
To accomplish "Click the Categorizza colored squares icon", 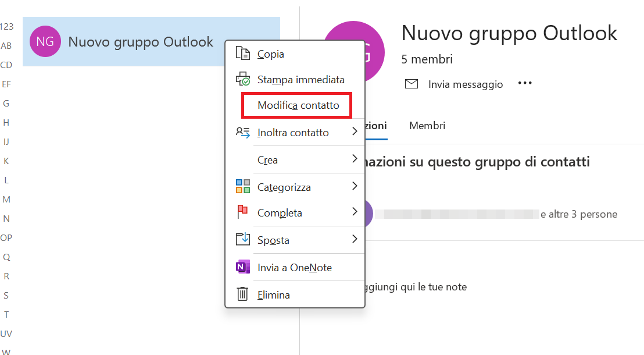I will click(242, 186).
